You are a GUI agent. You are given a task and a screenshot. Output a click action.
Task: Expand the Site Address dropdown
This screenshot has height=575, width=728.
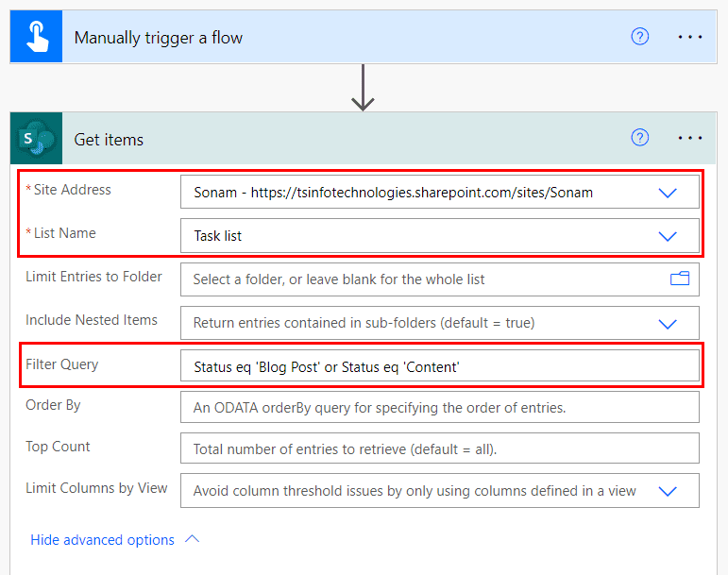(668, 193)
